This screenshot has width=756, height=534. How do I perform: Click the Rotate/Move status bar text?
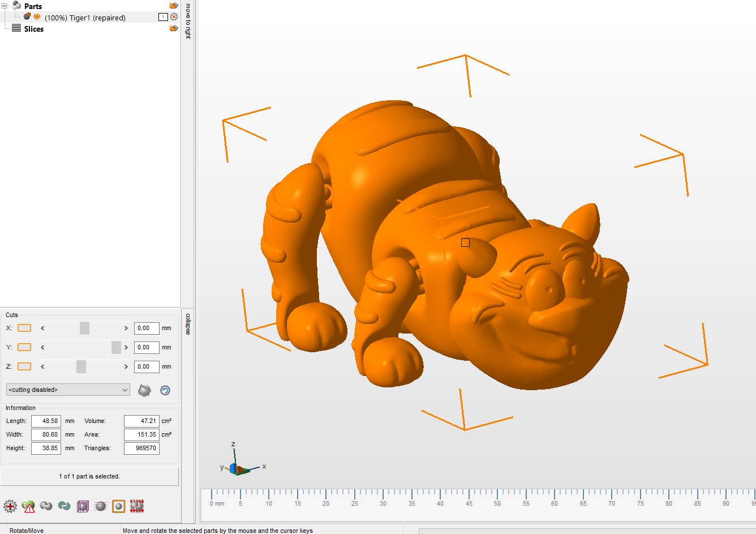pos(27,531)
